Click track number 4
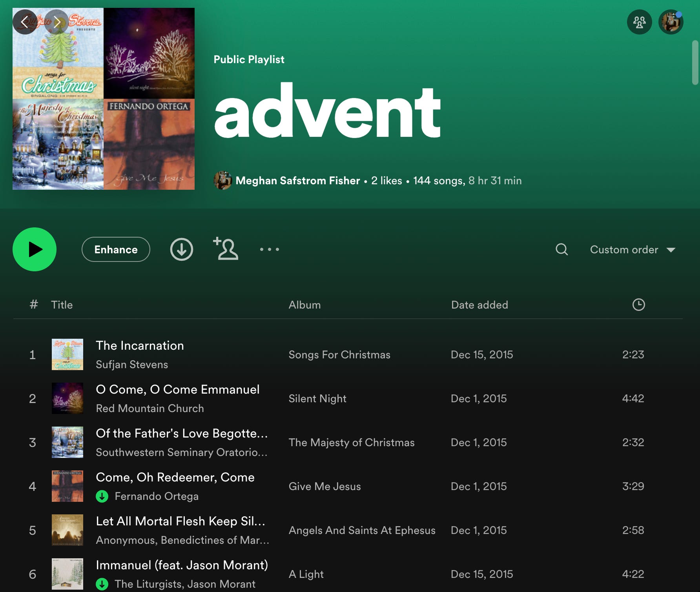This screenshot has width=700, height=592. 33,486
